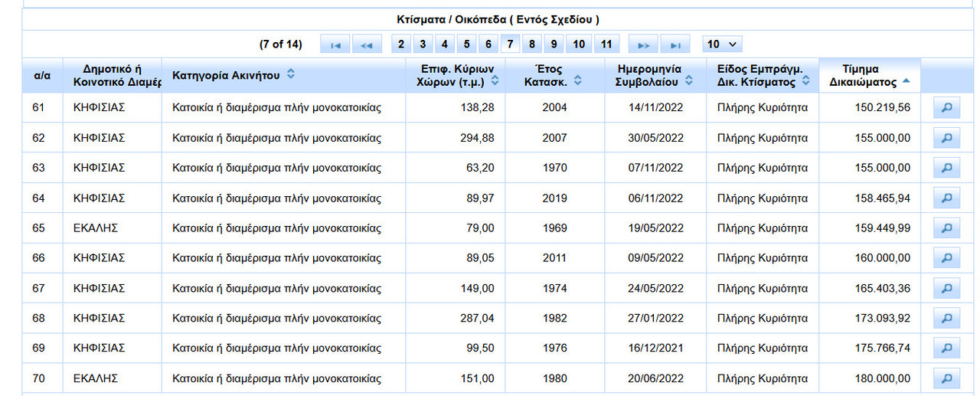Click the page indicator (7 of 14)

point(281,44)
